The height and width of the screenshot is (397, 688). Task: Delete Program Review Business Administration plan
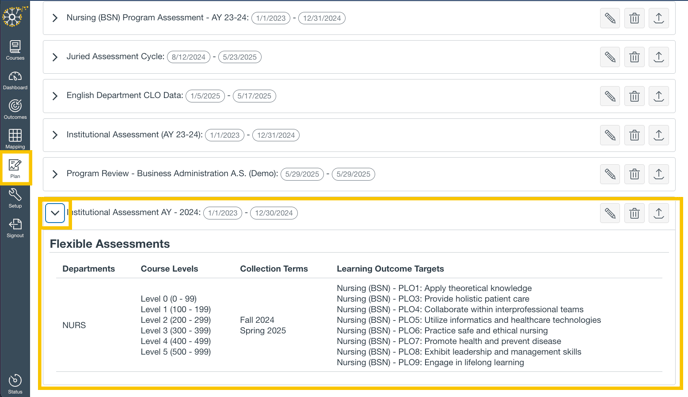point(634,174)
